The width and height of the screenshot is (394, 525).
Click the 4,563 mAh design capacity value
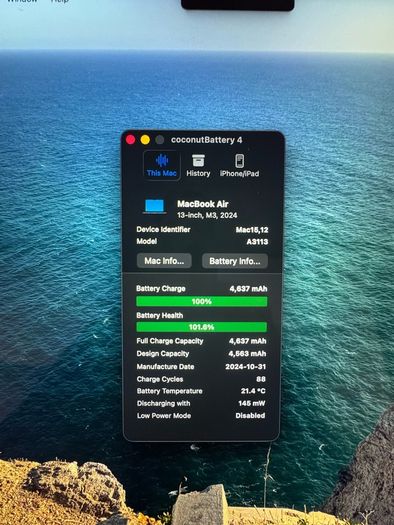click(247, 354)
